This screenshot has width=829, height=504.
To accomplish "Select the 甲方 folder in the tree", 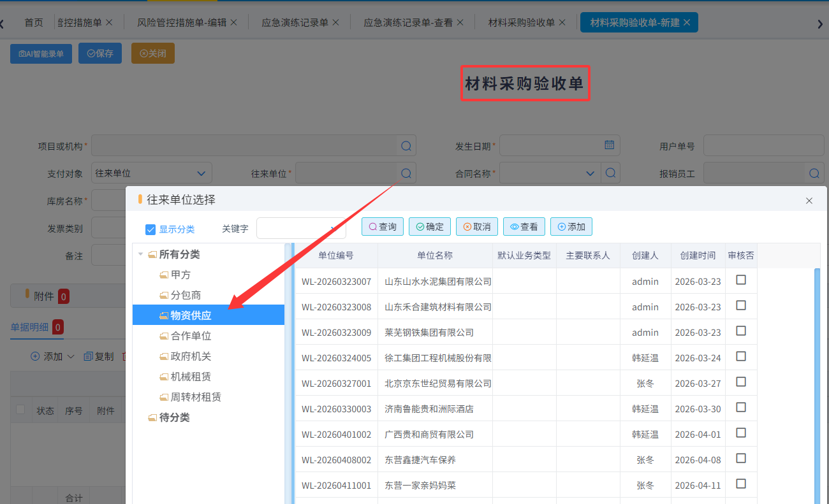I will point(180,275).
